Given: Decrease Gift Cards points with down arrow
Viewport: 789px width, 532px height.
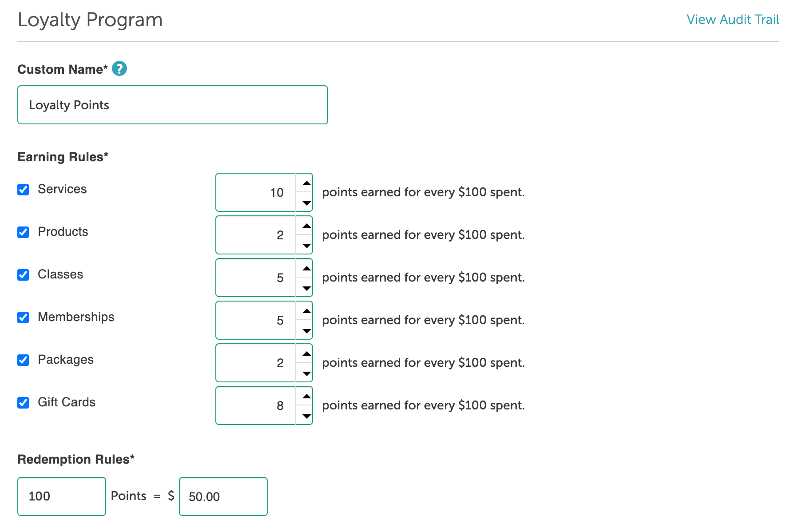Looking at the screenshot, I should [306, 416].
